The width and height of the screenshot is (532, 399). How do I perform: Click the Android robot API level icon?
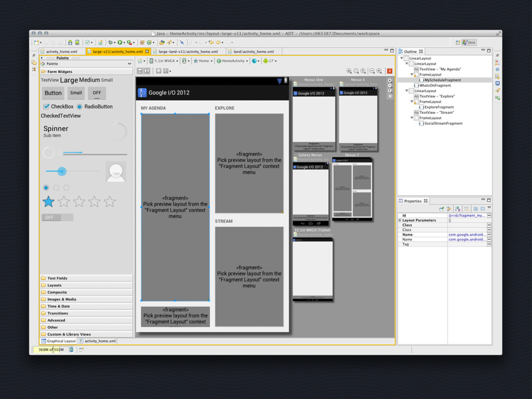pyautogui.click(x=265, y=61)
